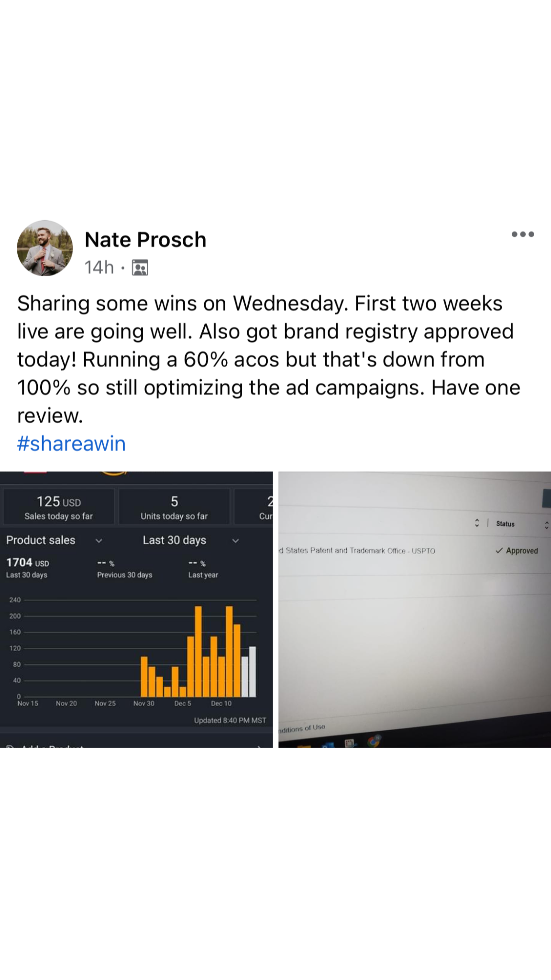Expand the Product sales dropdown chevron
551x980 pixels.
coord(99,541)
